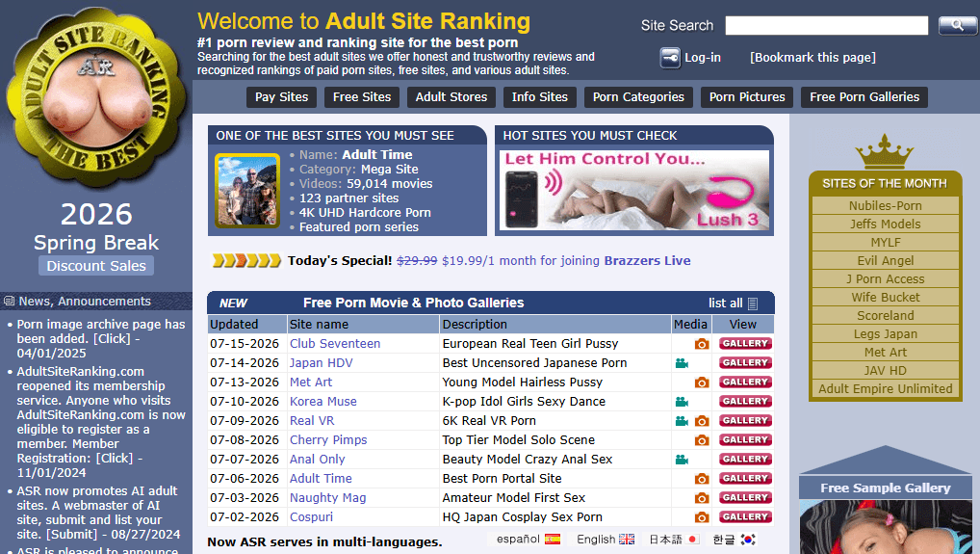Open the Club Seventeen site link
Screen dimensions: 980x554
(x=335, y=343)
